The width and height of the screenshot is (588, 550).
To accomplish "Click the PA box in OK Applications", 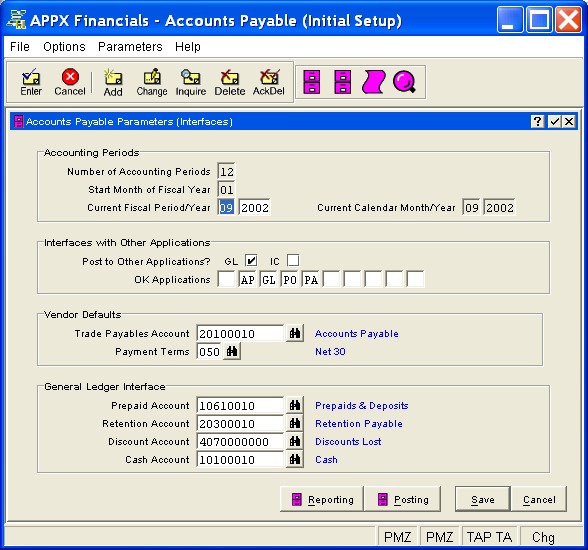I will (310, 279).
